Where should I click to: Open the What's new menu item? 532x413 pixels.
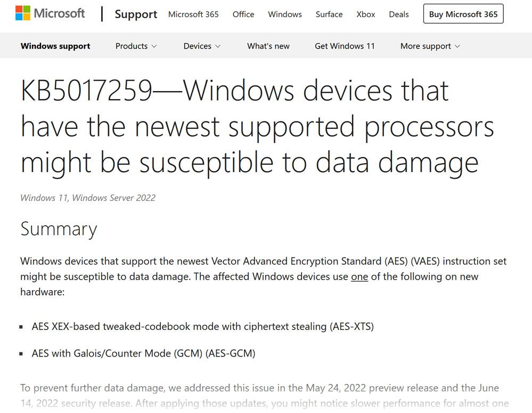(x=268, y=46)
